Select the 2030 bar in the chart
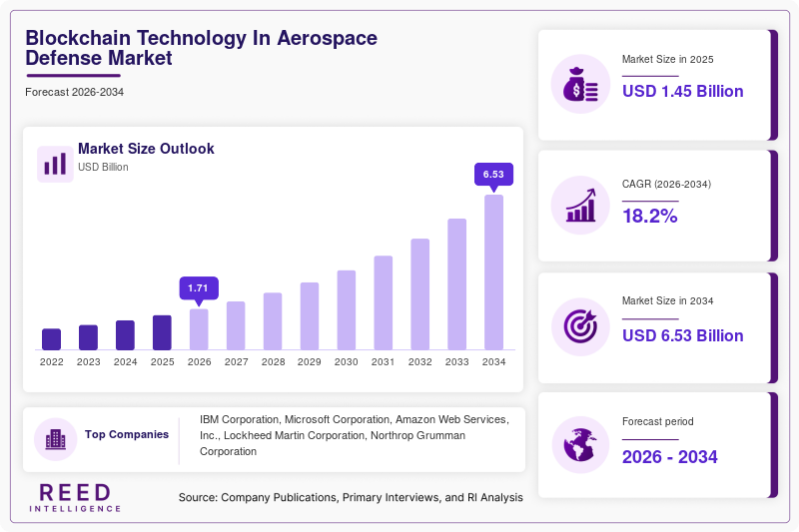Image resolution: width=799 pixels, height=532 pixels. coord(347,310)
